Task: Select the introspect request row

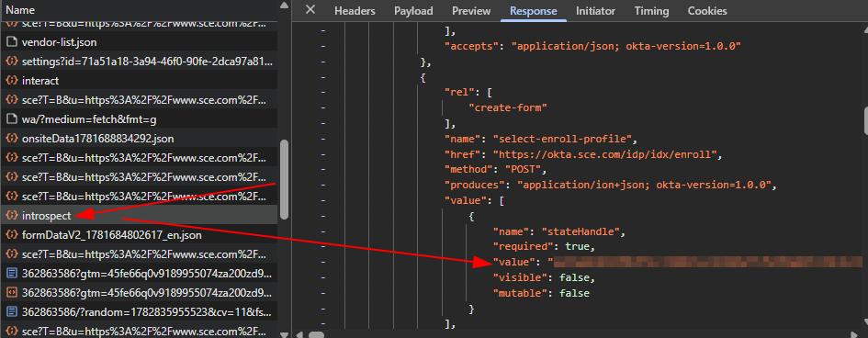Action: point(139,215)
